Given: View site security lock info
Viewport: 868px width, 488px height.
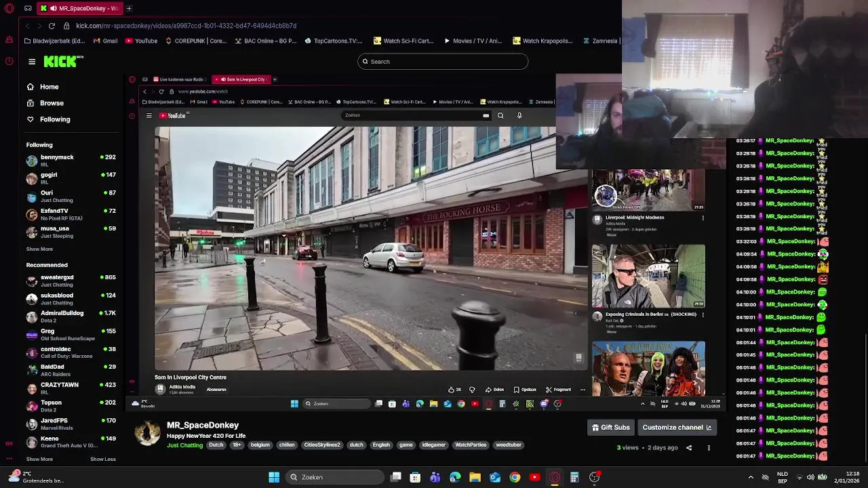Looking at the screenshot, I should (x=66, y=26).
